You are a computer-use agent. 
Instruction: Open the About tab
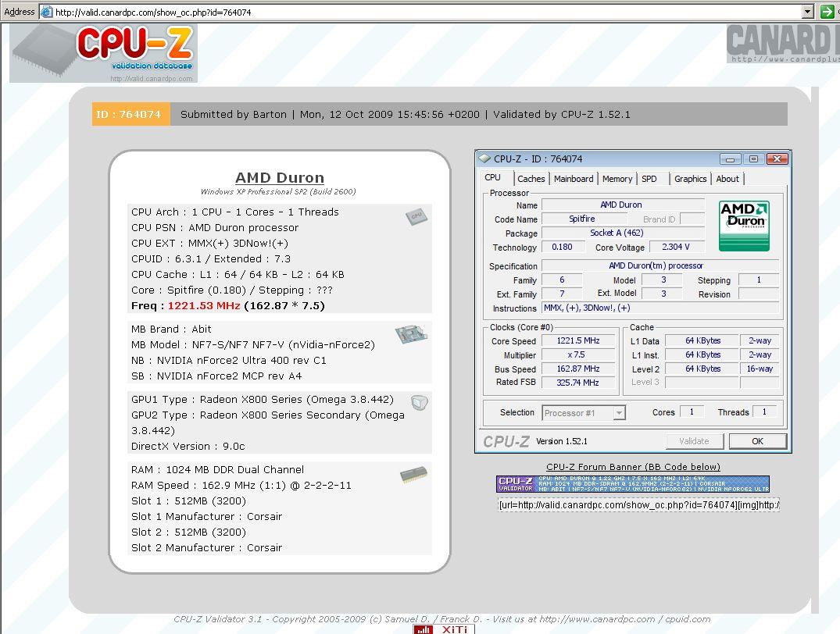(x=727, y=179)
